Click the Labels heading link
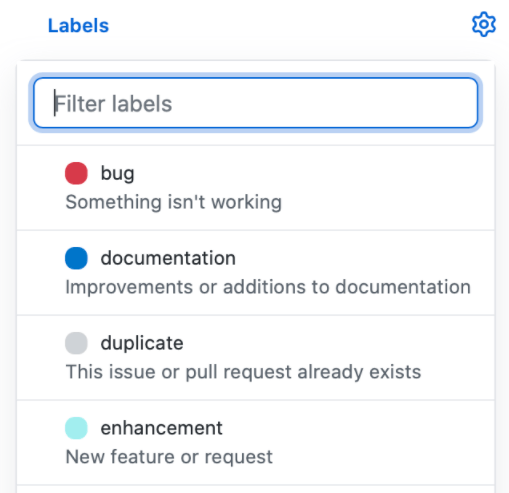 pyautogui.click(x=79, y=26)
